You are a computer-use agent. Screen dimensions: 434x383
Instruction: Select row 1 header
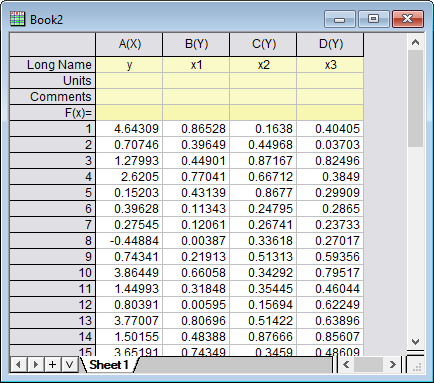[53, 129]
